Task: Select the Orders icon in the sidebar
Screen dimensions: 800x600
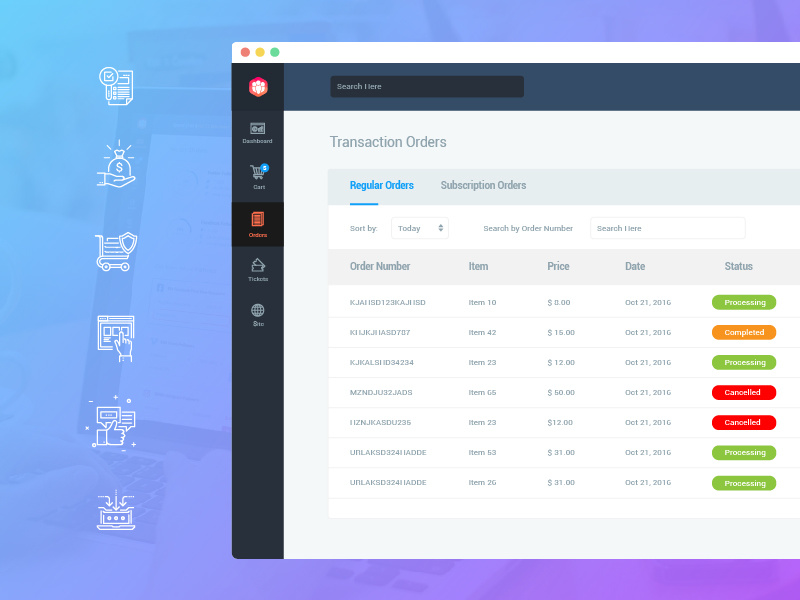Action: 257,222
